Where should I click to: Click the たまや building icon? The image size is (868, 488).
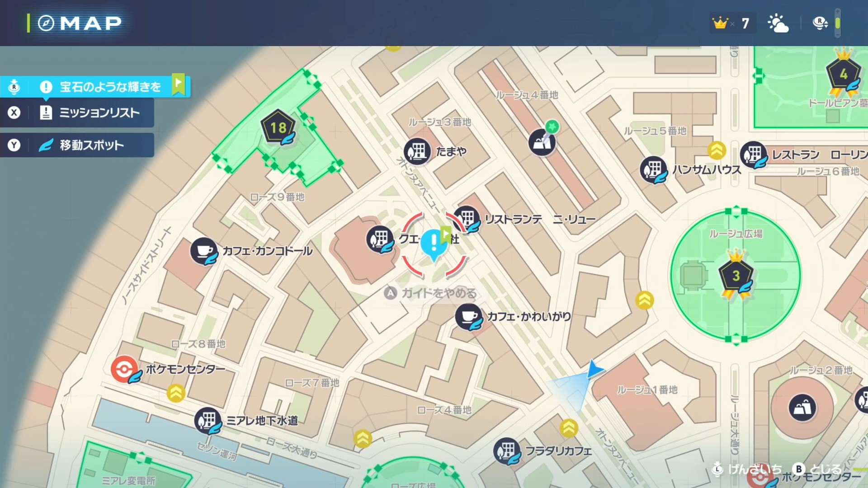click(x=417, y=151)
